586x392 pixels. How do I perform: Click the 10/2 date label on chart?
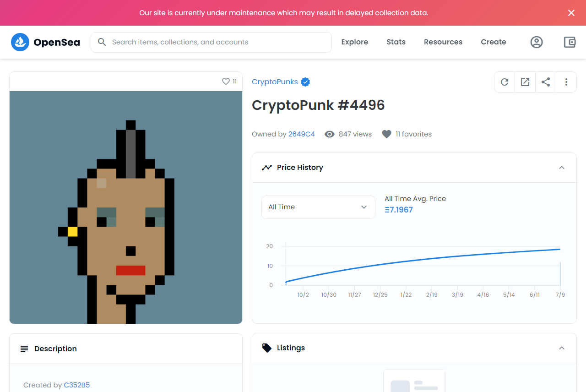point(303,295)
